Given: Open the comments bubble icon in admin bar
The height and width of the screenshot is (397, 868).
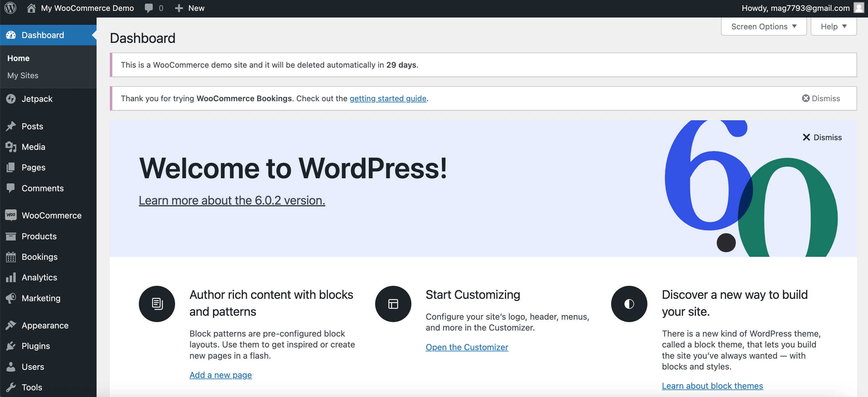Looking at the screenshot, I should (148, 8).
